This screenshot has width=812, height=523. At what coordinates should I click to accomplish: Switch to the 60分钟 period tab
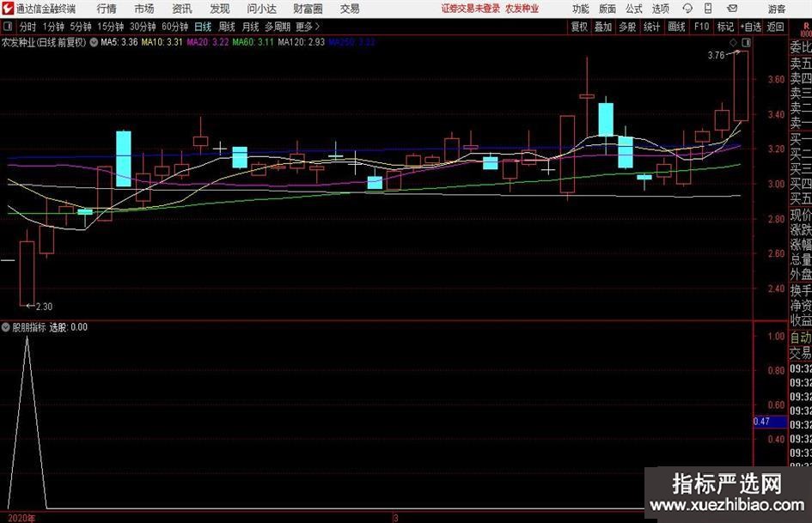click(x=175, y=27)
